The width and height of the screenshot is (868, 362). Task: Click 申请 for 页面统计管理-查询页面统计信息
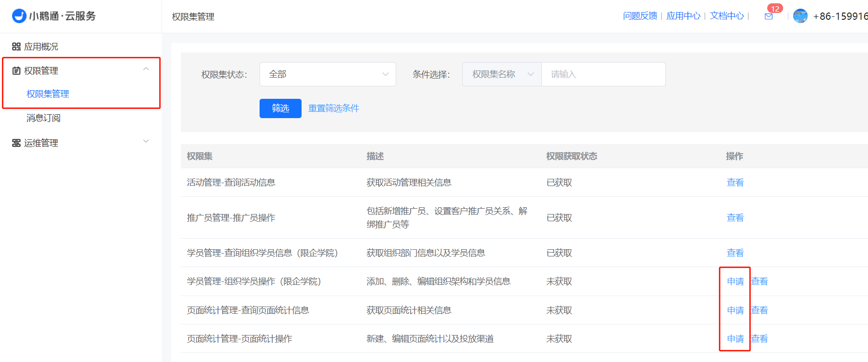coord(735,310)
